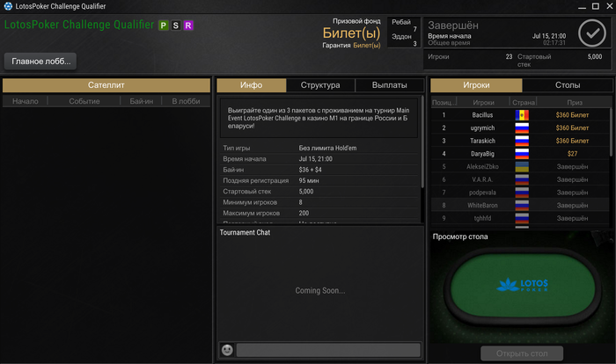Sort by Начало column header
616x364 pixels.
[x=26, y=101]
